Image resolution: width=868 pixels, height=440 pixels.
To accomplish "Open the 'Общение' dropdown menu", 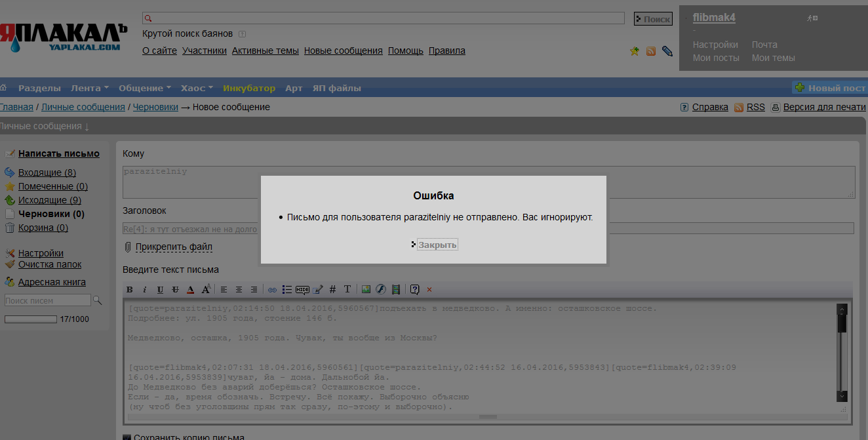I will tap(145, 88).
